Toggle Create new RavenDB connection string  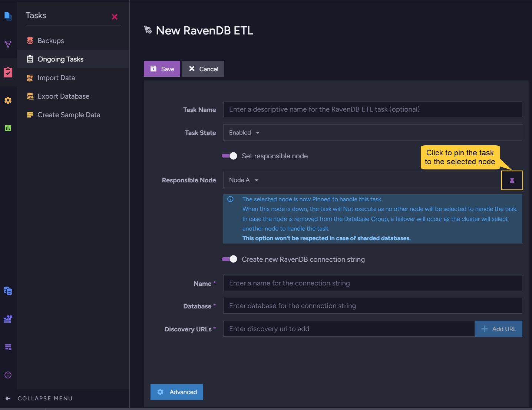point(229,259)
